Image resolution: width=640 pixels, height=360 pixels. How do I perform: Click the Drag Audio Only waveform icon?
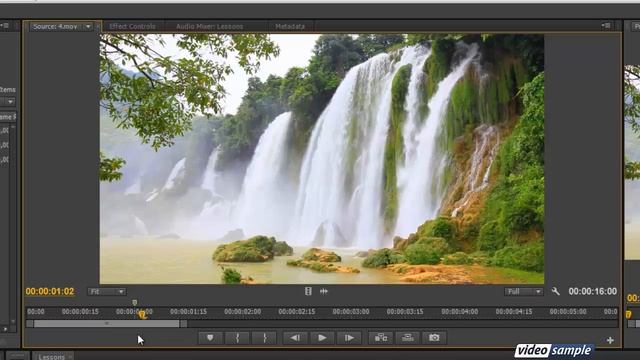[324, 291]
